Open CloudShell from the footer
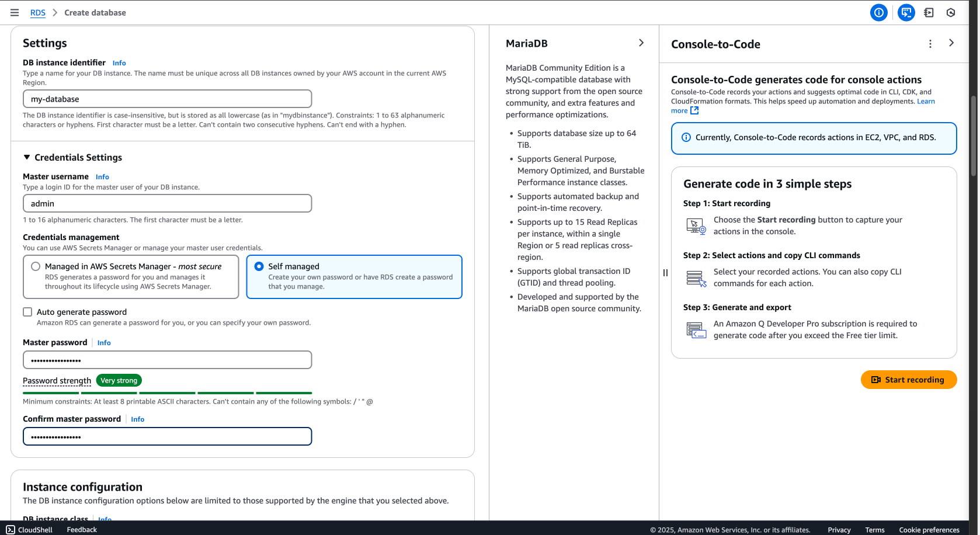This screenshot has width=980, height=535. pos(29,530)
